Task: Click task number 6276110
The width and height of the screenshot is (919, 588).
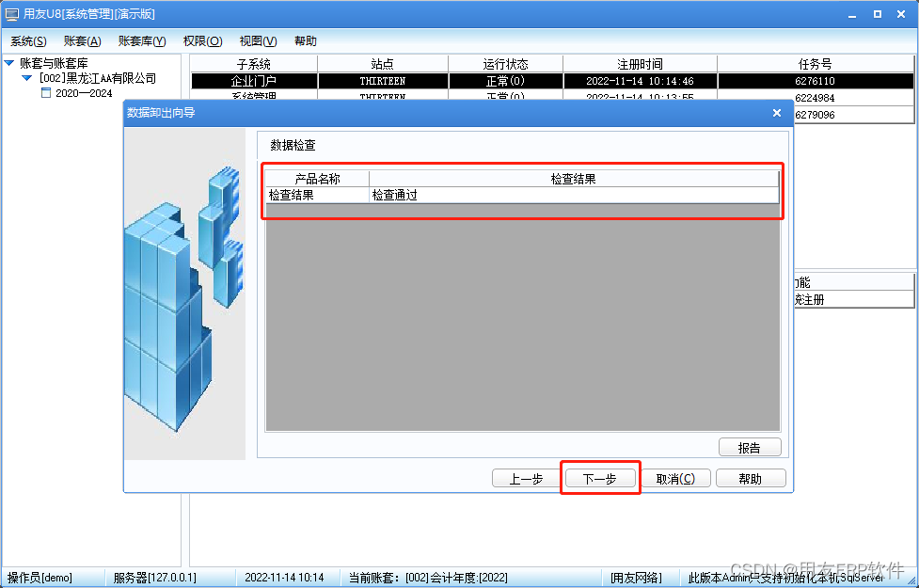Action: [816, 81]
